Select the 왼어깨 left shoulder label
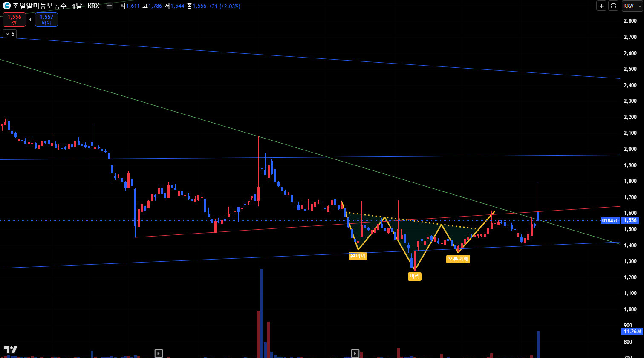Viewport: 644px width, 358px height. pyautogui.click(x=358, y=256)
